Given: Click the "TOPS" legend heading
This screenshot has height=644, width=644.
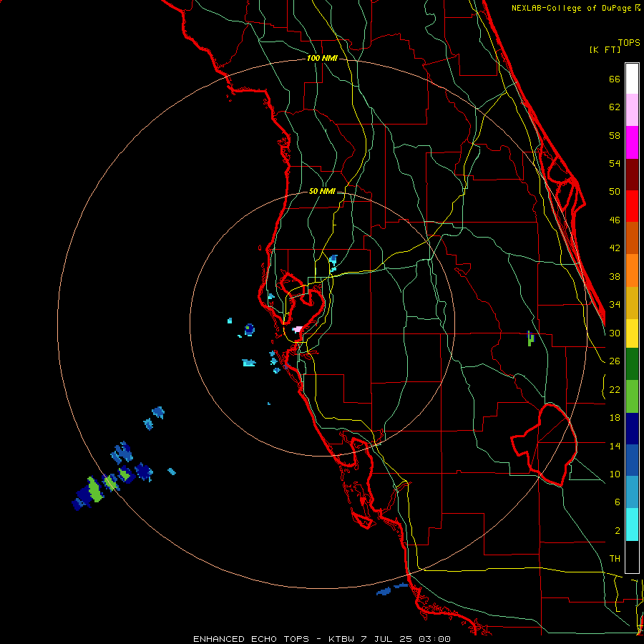Looking at the screenshot, I should [629, 42].
